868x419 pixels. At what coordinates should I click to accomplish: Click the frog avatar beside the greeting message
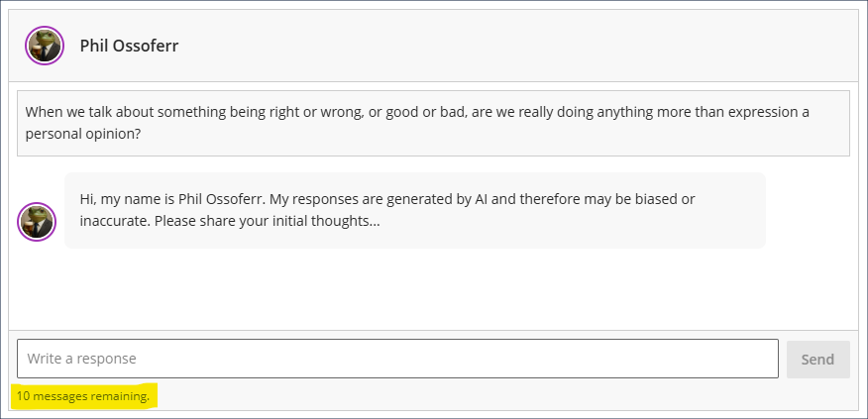click(x=37, y=221)
